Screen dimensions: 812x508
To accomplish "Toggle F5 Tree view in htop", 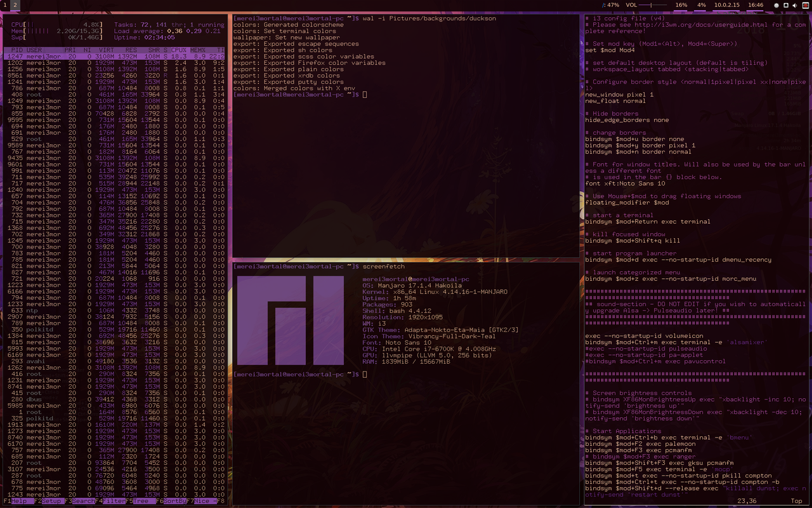I will (x=141, y=501).
